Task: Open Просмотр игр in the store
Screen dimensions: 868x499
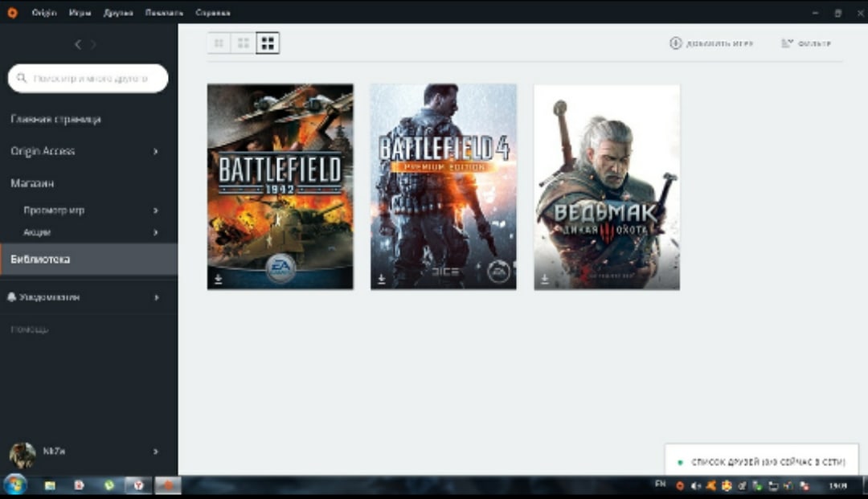Action: (x=54, y=211)
